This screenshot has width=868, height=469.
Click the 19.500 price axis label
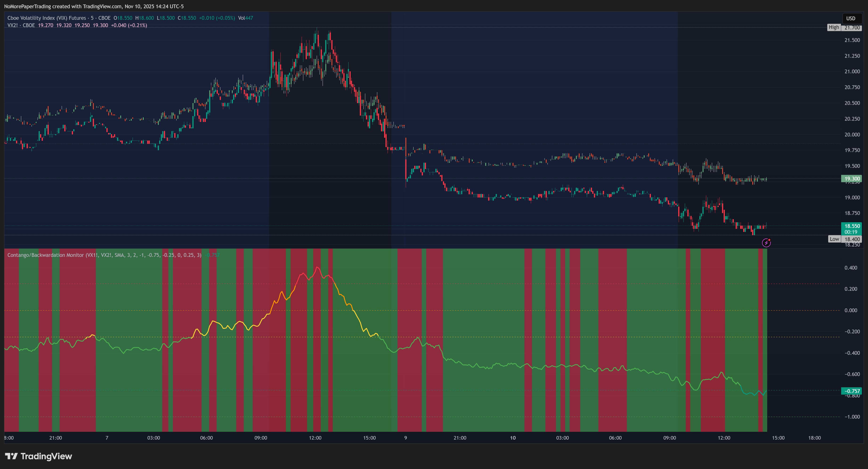pos(852,166)
